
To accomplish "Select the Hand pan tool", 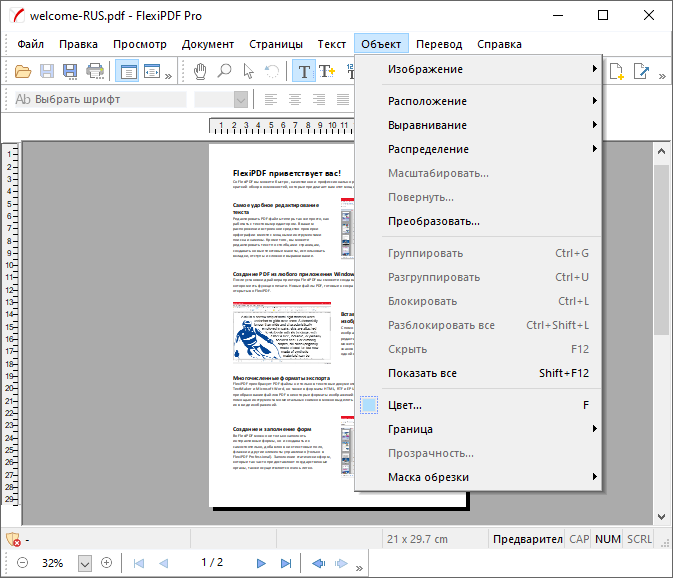I will (200, 71).
